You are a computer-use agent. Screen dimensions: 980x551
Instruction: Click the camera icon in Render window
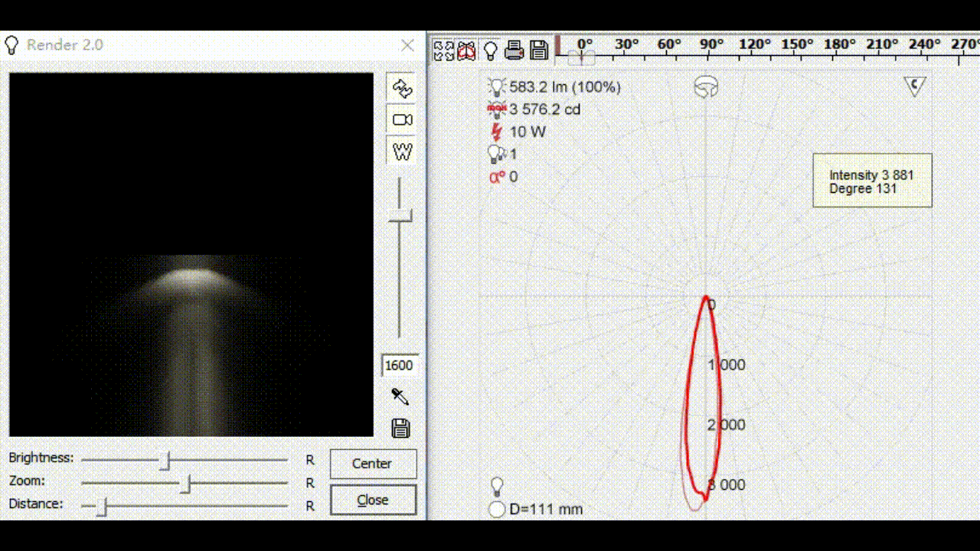(x=402, y=119)
